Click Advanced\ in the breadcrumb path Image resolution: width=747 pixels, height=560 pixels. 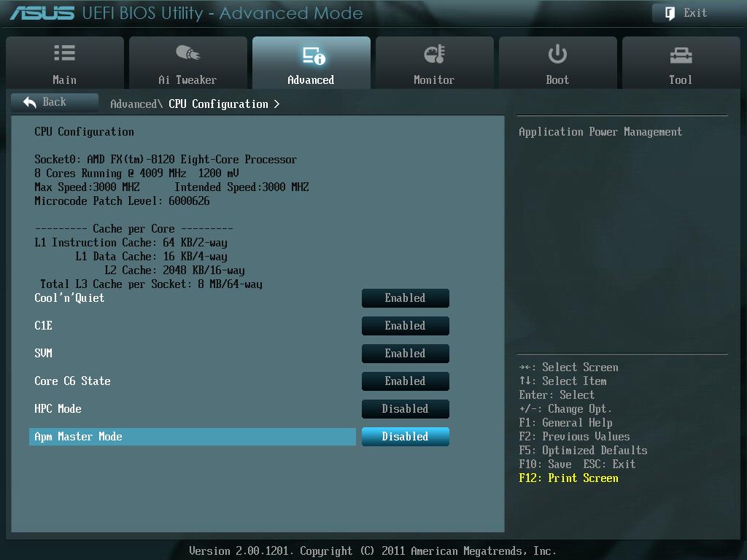click(x=136, y=104)
